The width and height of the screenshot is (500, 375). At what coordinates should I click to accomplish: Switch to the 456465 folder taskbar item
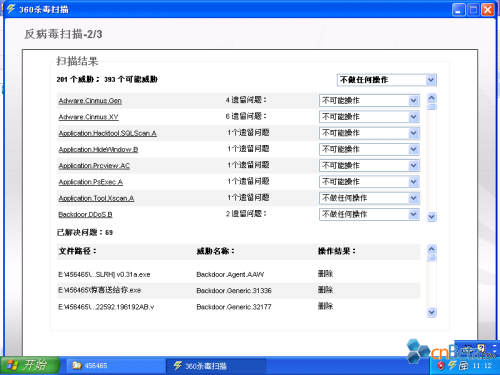click(x=116, y=366)
